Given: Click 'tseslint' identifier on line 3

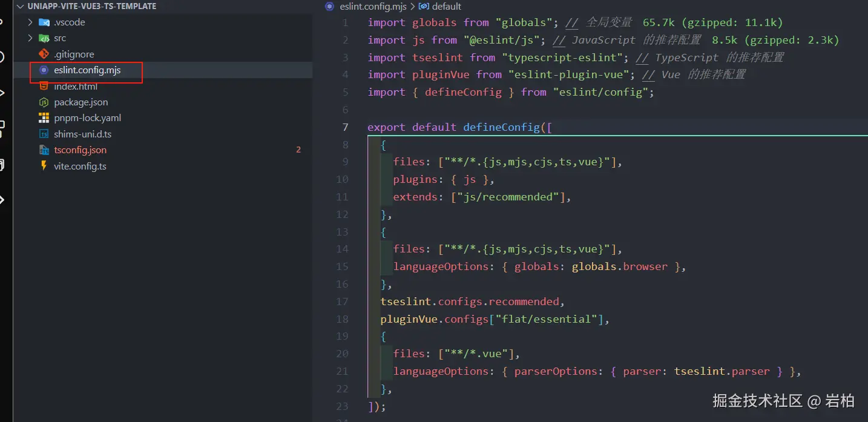Looking at the screenshot, I should pos(438,58).
